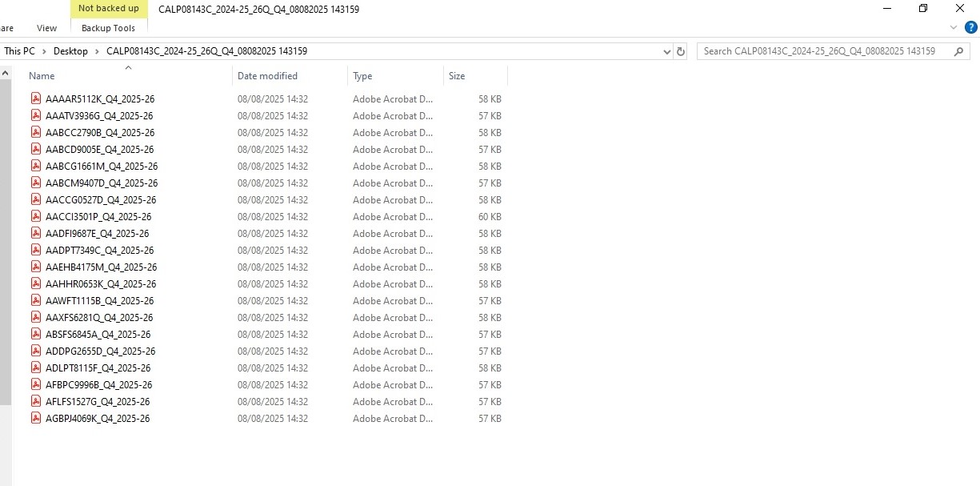980x486 pixels.
Task: Sort files by the Date modified column
Action: [x=267, y=76]
